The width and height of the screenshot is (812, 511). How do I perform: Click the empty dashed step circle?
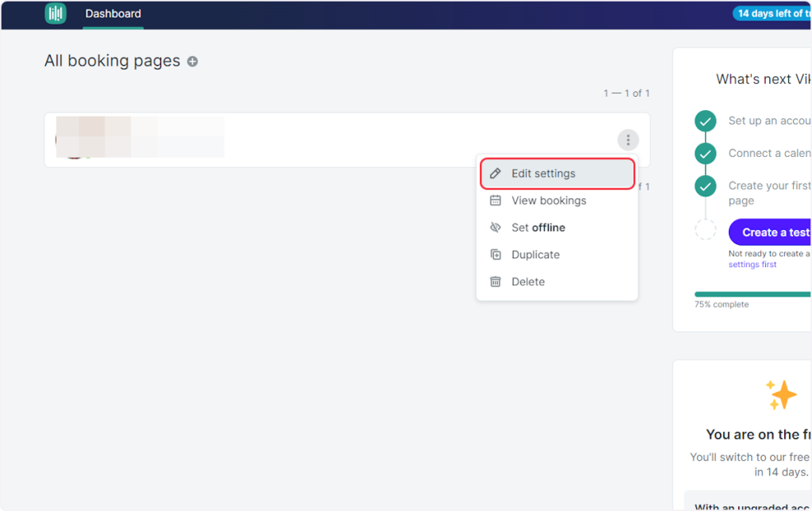tap(705, 231)
